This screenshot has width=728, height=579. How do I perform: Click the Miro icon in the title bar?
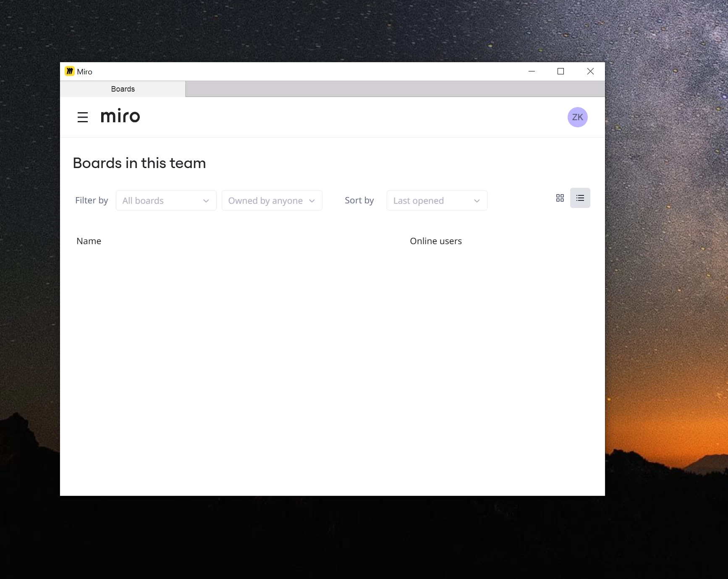69,71
